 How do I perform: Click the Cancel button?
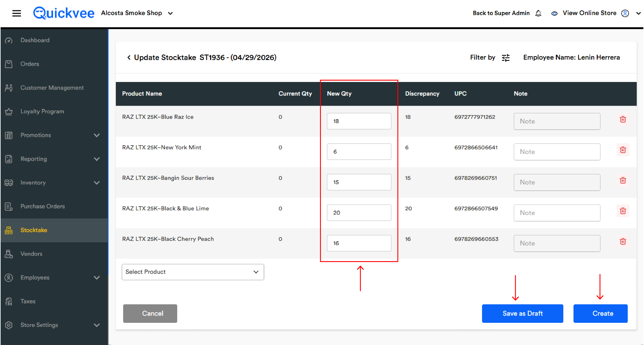pos(150,313)
